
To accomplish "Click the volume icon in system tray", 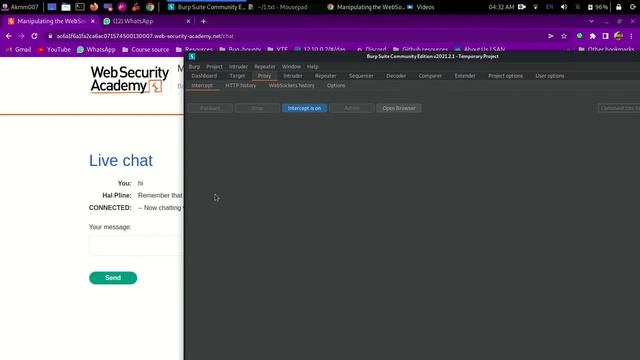I will coord(564,7).
